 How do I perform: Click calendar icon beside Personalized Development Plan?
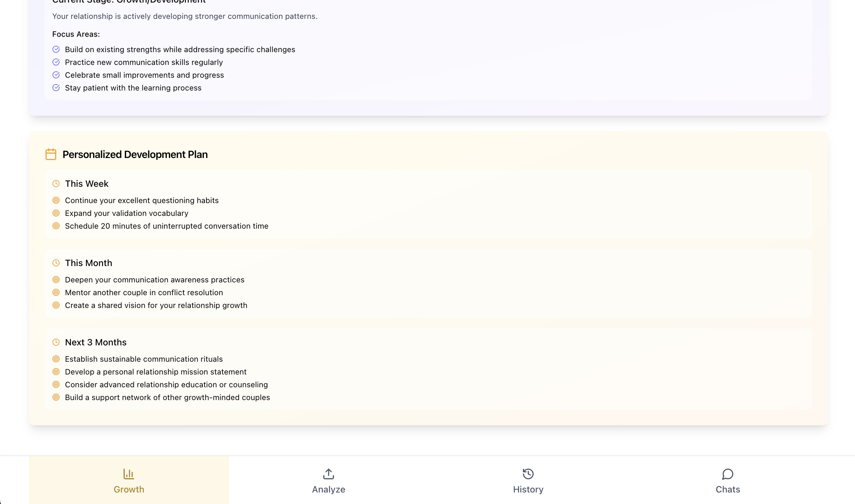point(51,154)
